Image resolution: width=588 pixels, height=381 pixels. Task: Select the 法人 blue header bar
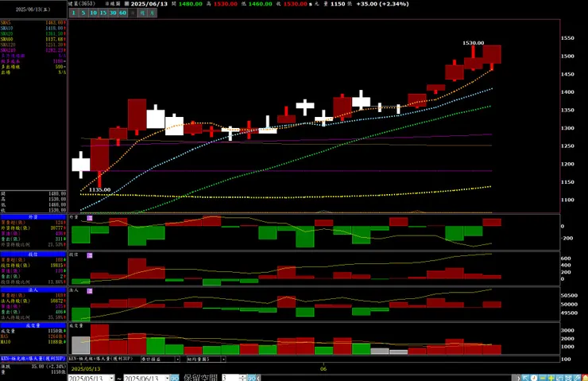(x=33, y=290)
